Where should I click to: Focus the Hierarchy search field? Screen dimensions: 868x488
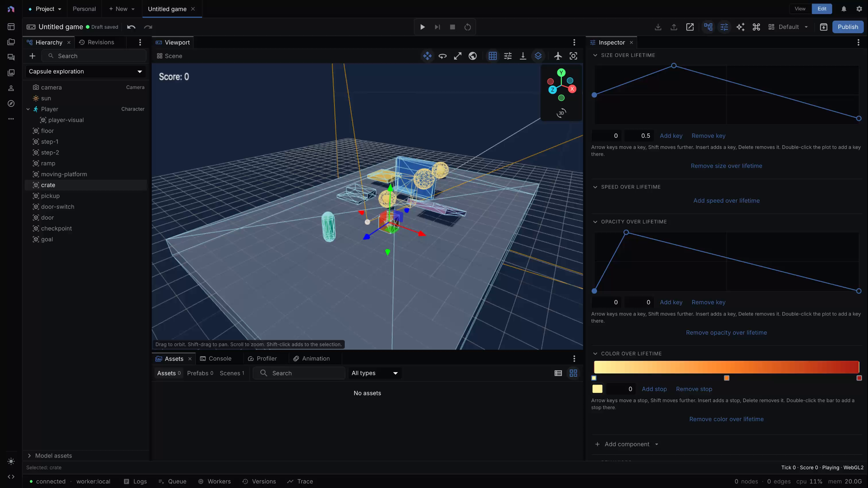pyautogui.click(x=94, y=56)
